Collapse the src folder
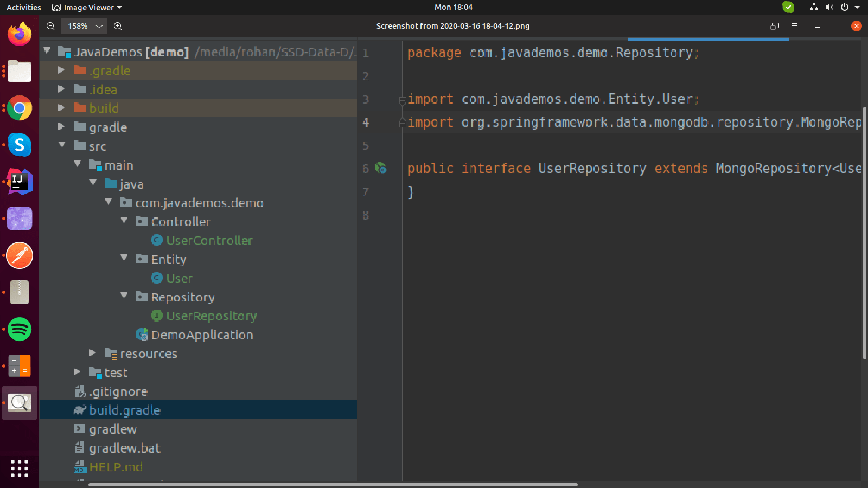 pyautogui.click(x=62, y=145)
